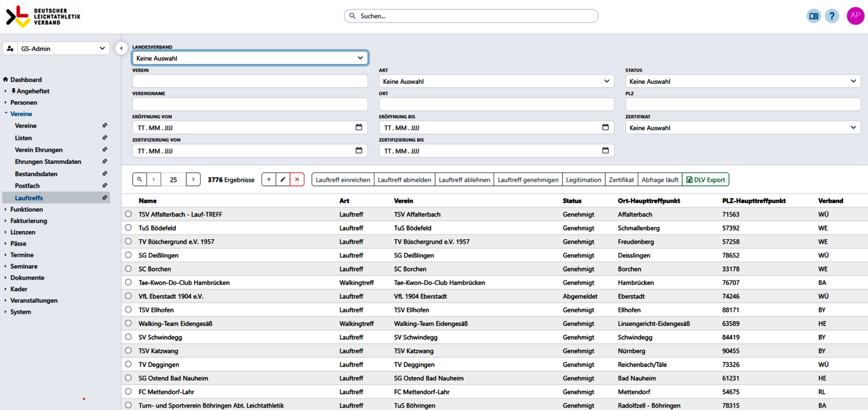Select the Walking-Team Eidengesäß record

128,323
